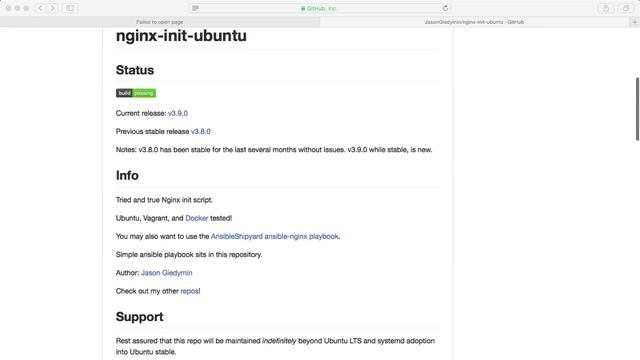
Task: Click the page vertical scrollbar thumb
Action: point(637,109)
